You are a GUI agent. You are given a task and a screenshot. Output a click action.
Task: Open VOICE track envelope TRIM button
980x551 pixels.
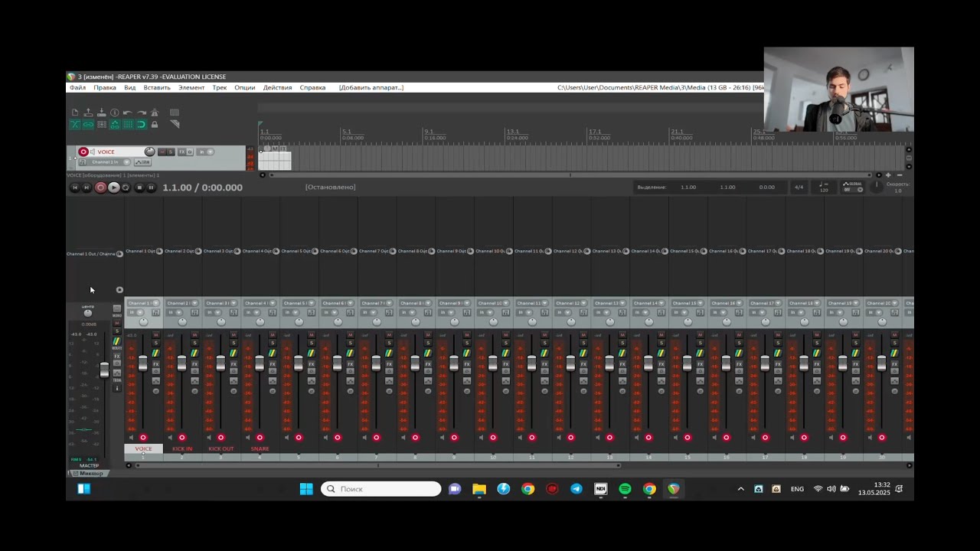[142, 162]
